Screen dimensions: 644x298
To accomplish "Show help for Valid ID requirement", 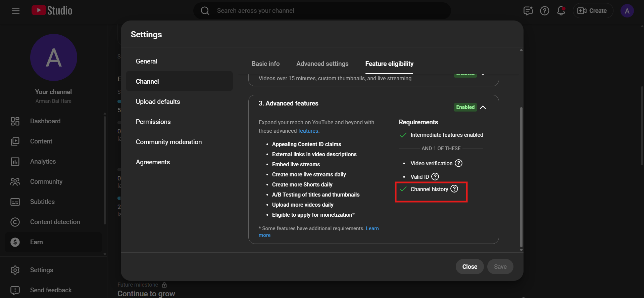I will pyautogui.click(x=435, y=177).
